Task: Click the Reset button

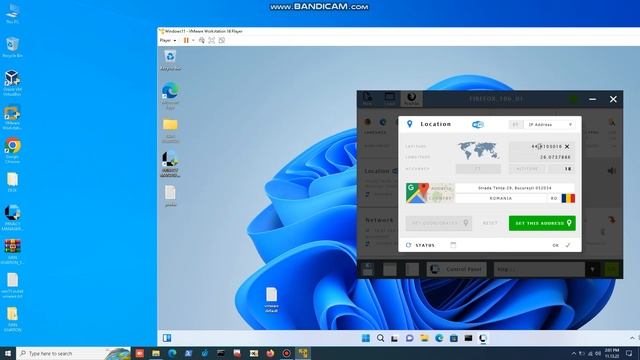Action: coord(490,223)
